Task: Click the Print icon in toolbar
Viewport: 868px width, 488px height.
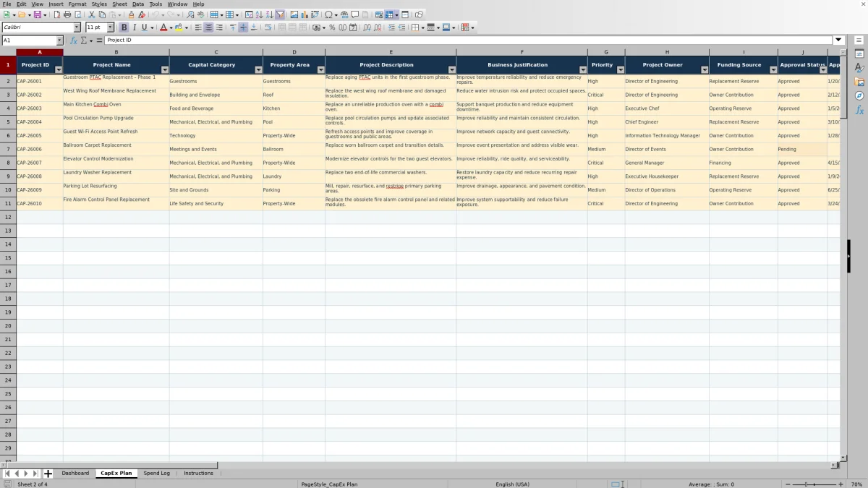Action: coord(67,14)
